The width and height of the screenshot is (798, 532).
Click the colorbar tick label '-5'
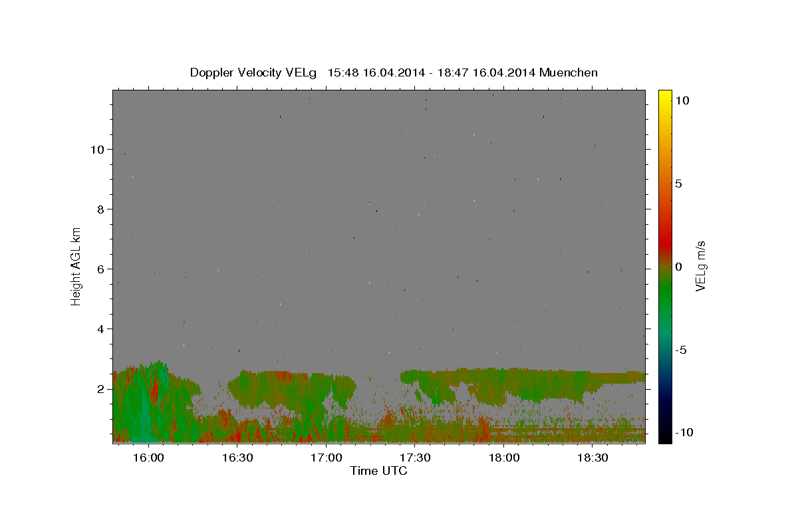(681, 350)
